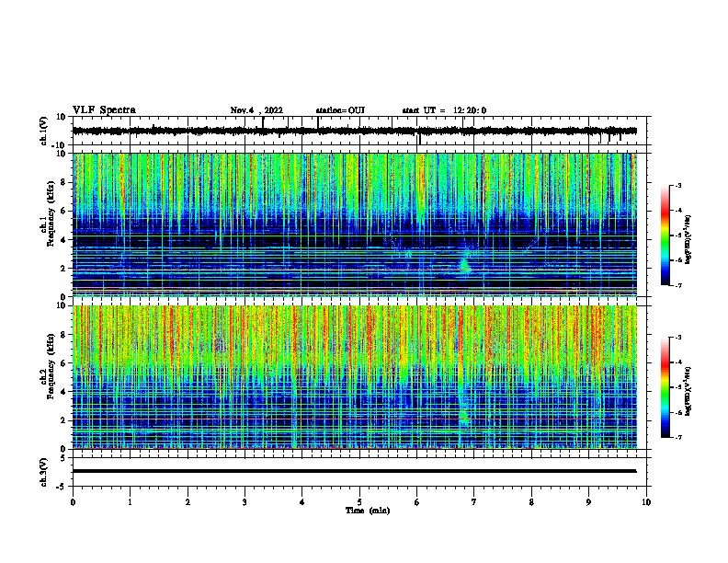
Task: Click the "3" tick label on Time axis
Action: click(x=245, y=502)
